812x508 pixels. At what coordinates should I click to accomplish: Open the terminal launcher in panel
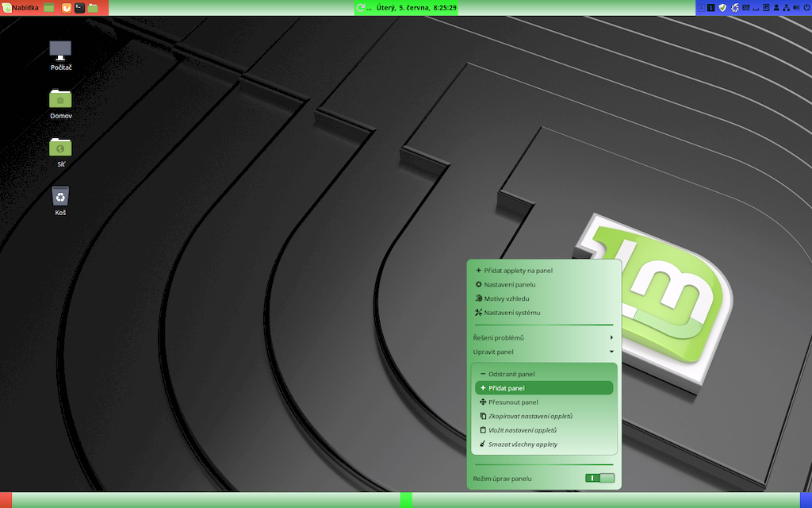click(79, 8)
